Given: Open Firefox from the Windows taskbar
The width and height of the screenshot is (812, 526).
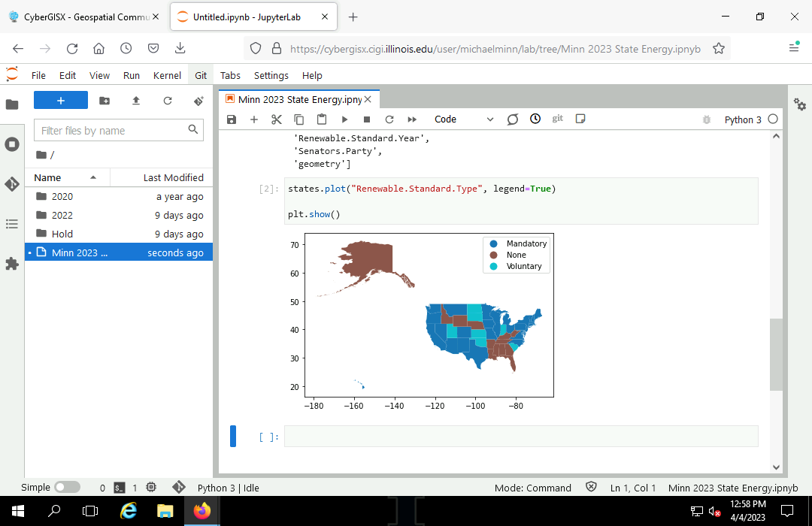Looking at the screenshot, I should [x=201, y=511].
